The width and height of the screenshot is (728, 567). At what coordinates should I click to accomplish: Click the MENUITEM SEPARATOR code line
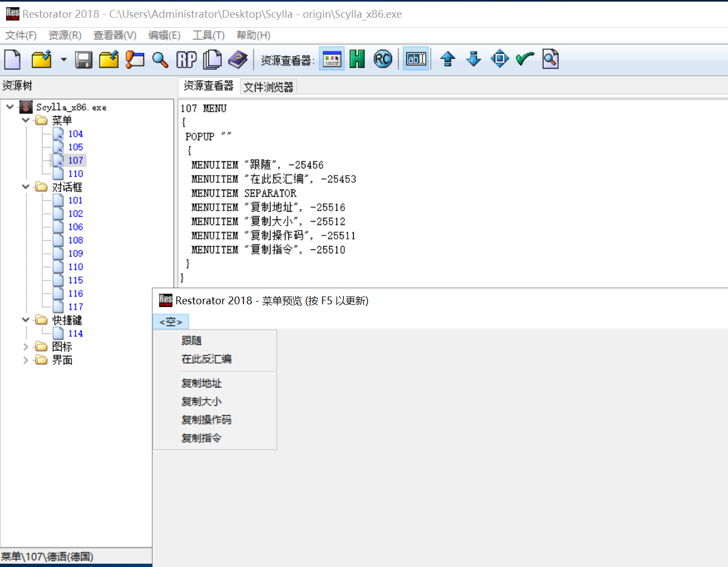(244, 193)
